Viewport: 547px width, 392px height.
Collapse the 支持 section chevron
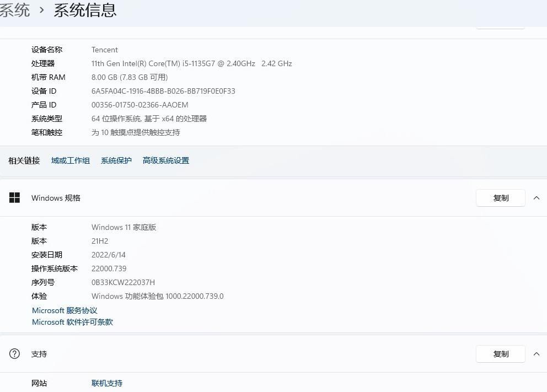click(x=537, y=354)
